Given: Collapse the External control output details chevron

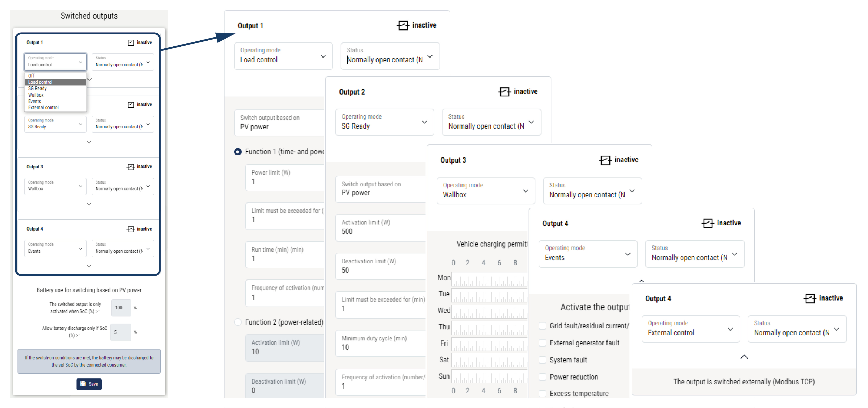Looking at the screenshot, I should [744, 357].
